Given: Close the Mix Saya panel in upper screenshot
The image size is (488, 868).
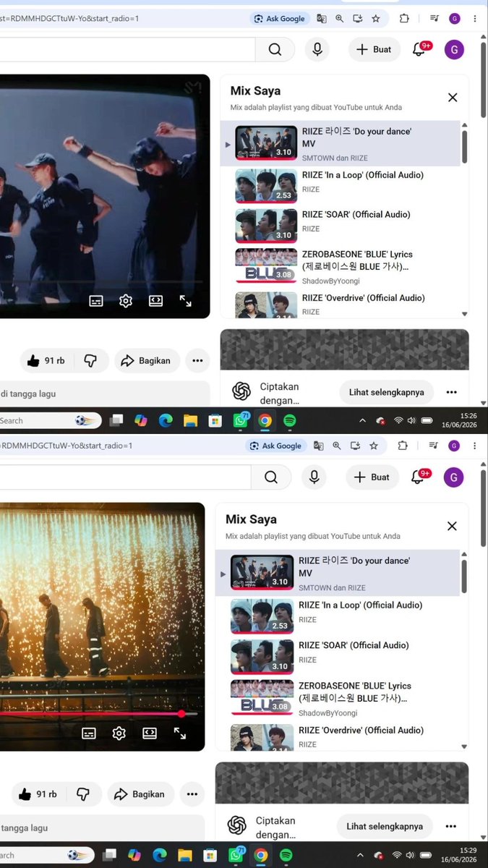Looking at the screenshot, I should (453, 97).
